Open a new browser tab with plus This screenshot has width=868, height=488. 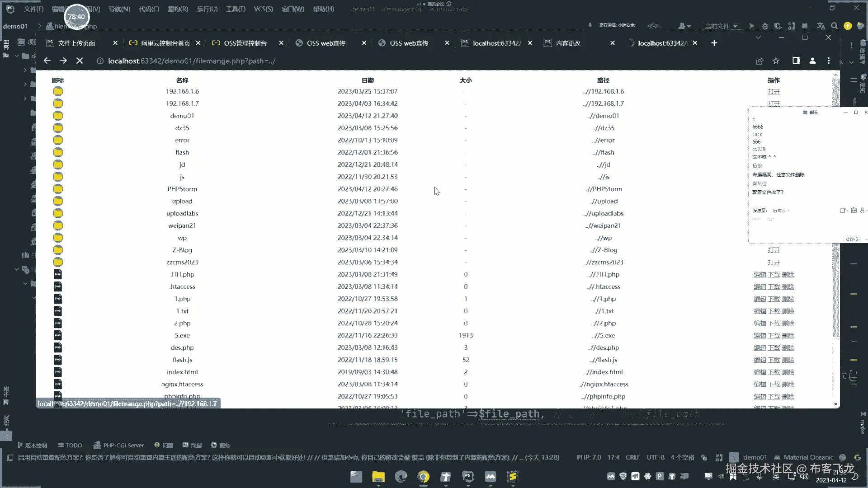pos(714,43)
